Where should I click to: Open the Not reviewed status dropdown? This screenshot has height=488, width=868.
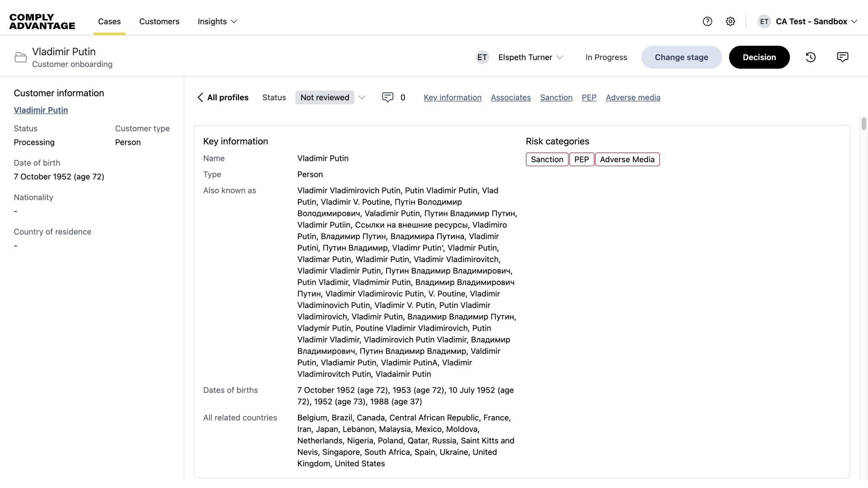tap(331, 97)
